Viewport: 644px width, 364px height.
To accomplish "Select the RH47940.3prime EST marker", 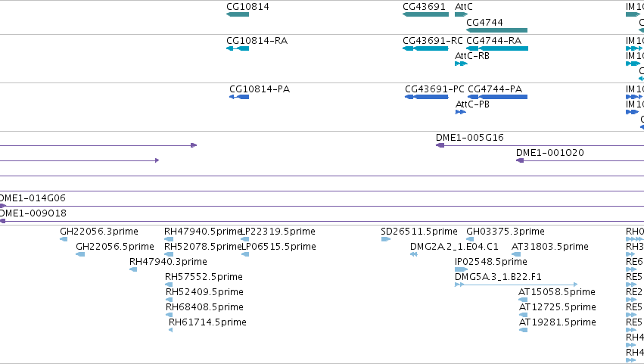I will click(133, 269).
